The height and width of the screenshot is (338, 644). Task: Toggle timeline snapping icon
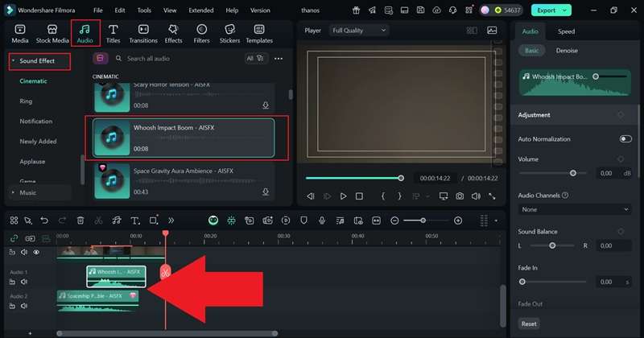pos(232,221)
